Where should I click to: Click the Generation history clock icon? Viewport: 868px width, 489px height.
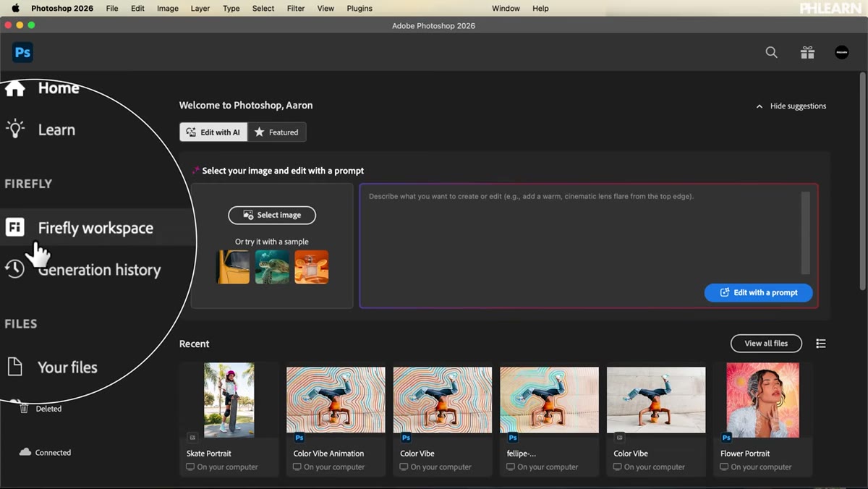pos(14,269)
